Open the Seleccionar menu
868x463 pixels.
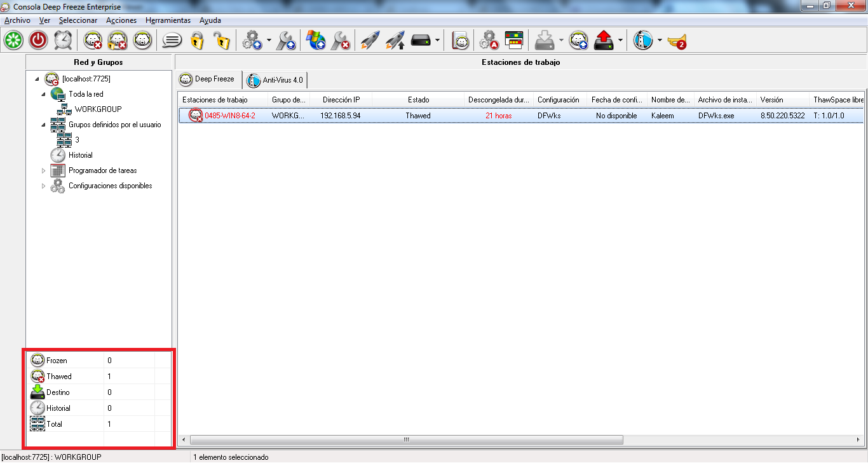coord(78,20)
